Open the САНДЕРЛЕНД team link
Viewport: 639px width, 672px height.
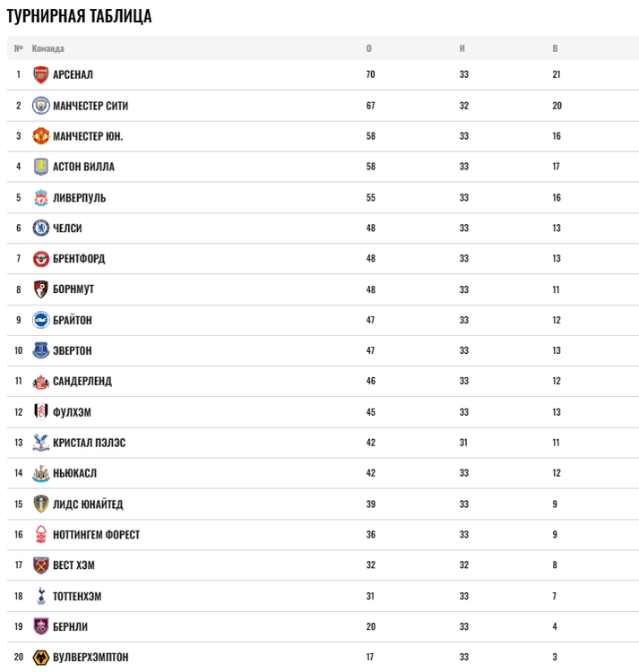82,382
